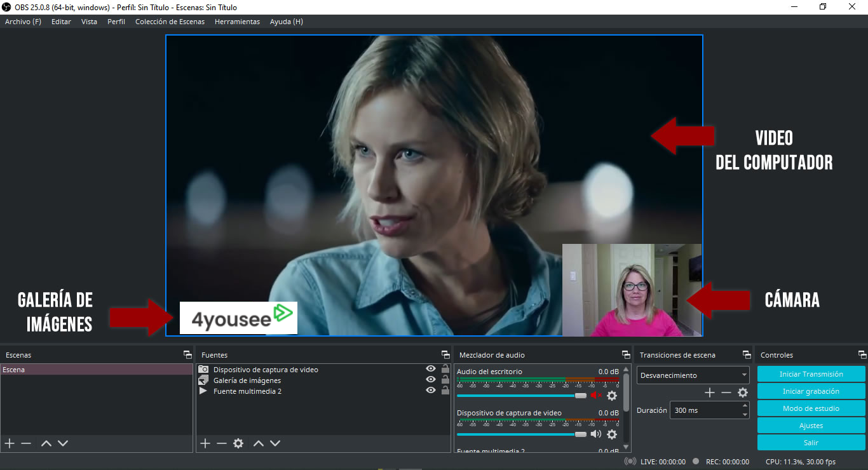Unmute Audio del escritorio

(x=595, y=396)
